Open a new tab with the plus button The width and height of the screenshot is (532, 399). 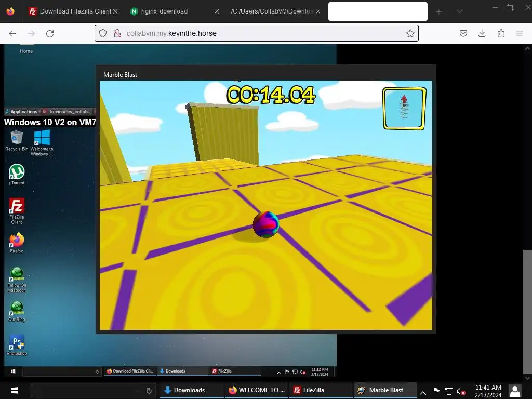coord(438,11)
